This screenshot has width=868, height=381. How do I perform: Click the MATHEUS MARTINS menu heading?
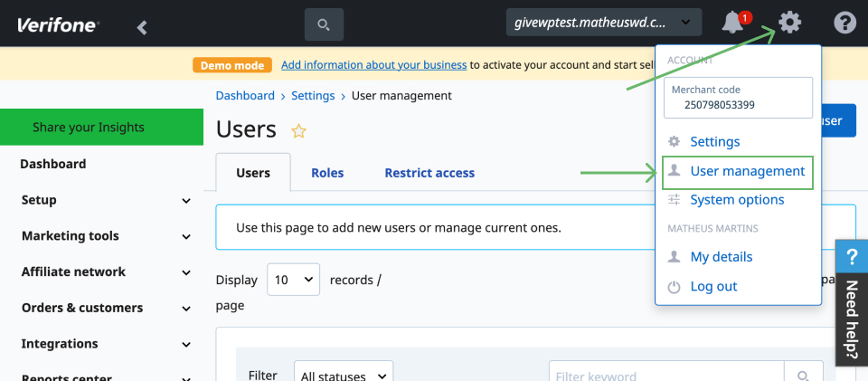712,228
